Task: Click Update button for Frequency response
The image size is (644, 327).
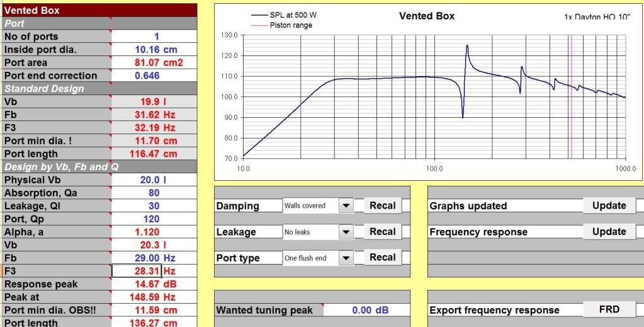Action: click(x=609, y=232)
